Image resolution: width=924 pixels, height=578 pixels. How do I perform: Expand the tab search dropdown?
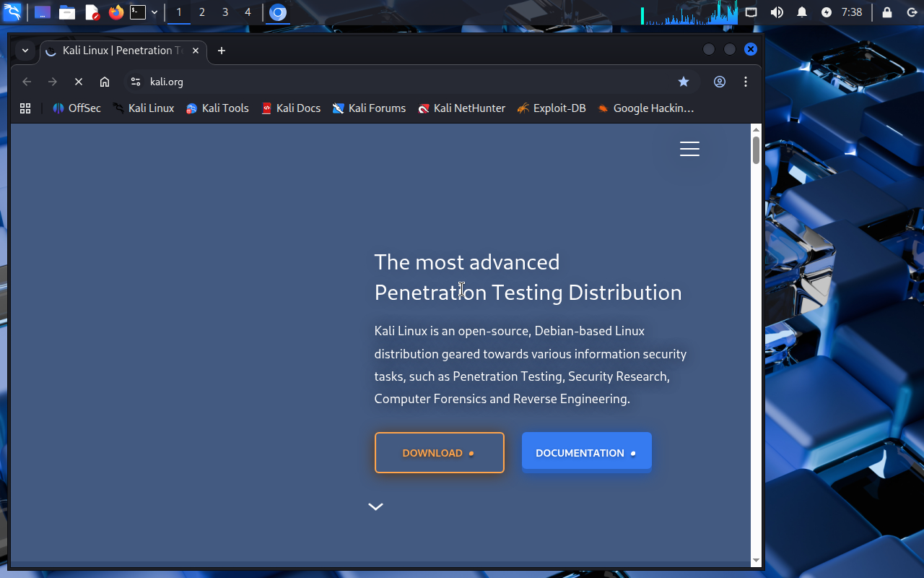point(25,51)
